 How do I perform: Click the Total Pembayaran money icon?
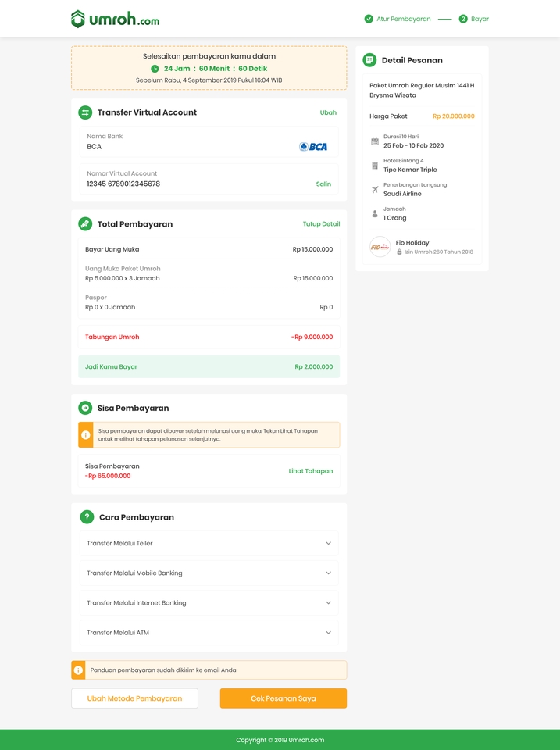pyautogui.click(x=85, y=224)
